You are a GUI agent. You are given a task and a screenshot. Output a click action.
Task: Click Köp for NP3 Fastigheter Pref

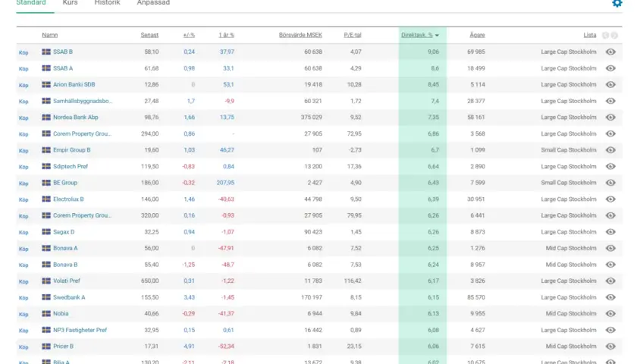(24, 331)
